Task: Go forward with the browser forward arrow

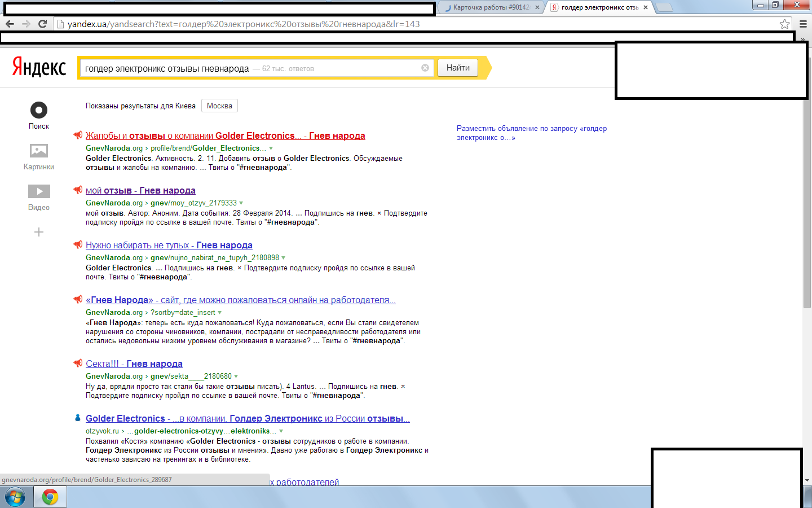Action: (26, 24)
